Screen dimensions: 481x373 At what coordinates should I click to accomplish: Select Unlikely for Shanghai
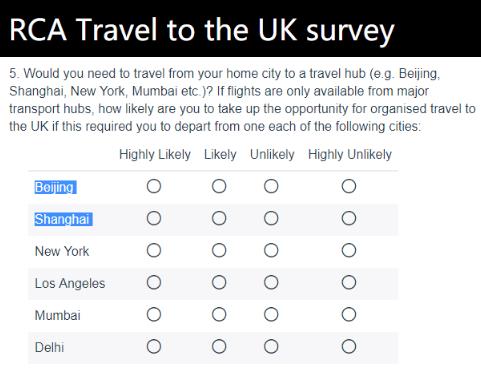pyautogui.click(x=271, y=218)
